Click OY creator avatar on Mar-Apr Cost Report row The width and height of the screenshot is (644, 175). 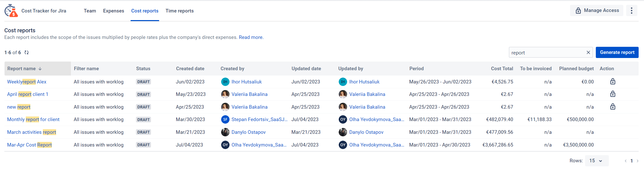pyautogui.click(x=225, y=145)
